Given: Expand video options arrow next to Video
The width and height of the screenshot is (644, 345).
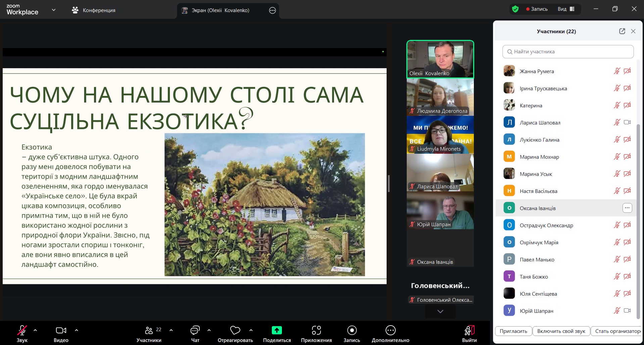Looking at the screenshot, I should point(77,330).
